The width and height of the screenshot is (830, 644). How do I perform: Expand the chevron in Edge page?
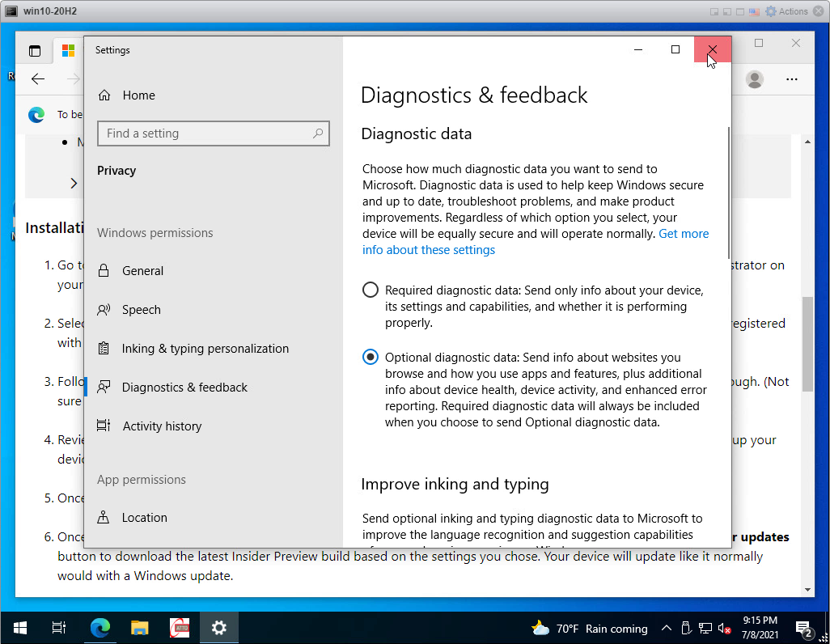[74, 183]
